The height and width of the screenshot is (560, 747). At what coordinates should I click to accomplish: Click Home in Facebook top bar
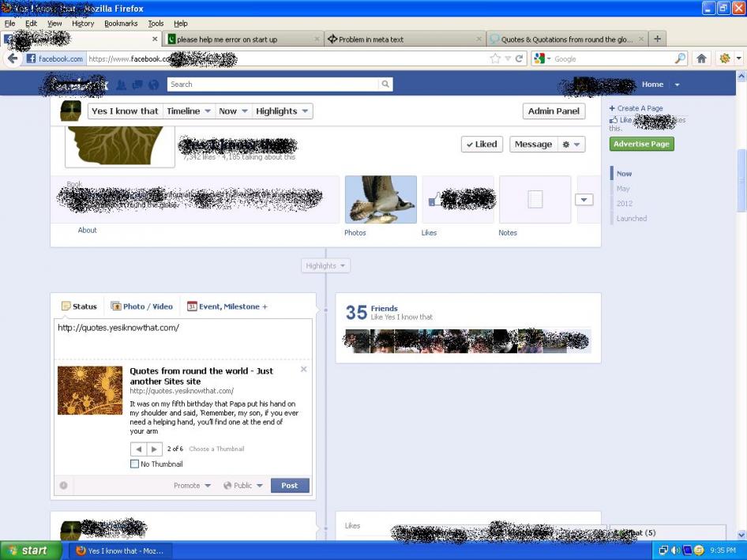(x=652, y=85)
